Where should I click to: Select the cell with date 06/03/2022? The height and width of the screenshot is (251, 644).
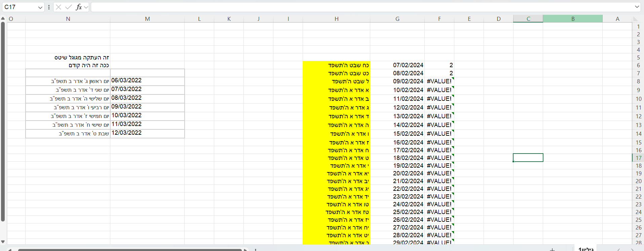(x=147, y=81)
